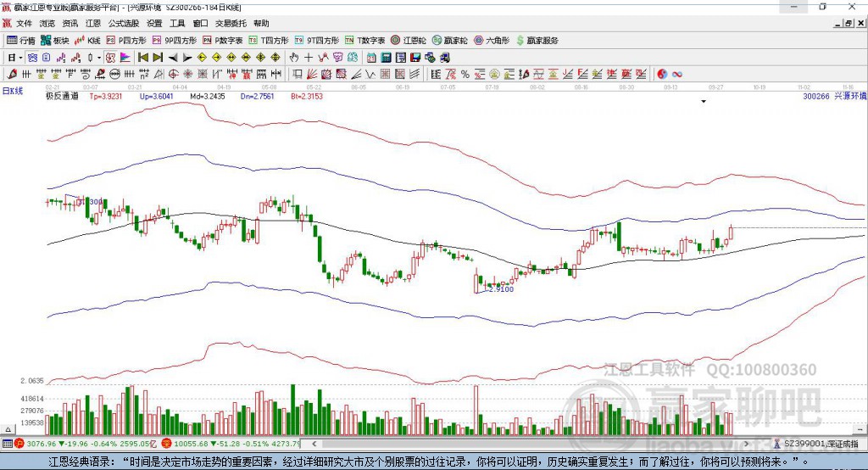Expand the 日 period dropdown
The height and width of the screenshot is (470, 868).
point(20,58)
